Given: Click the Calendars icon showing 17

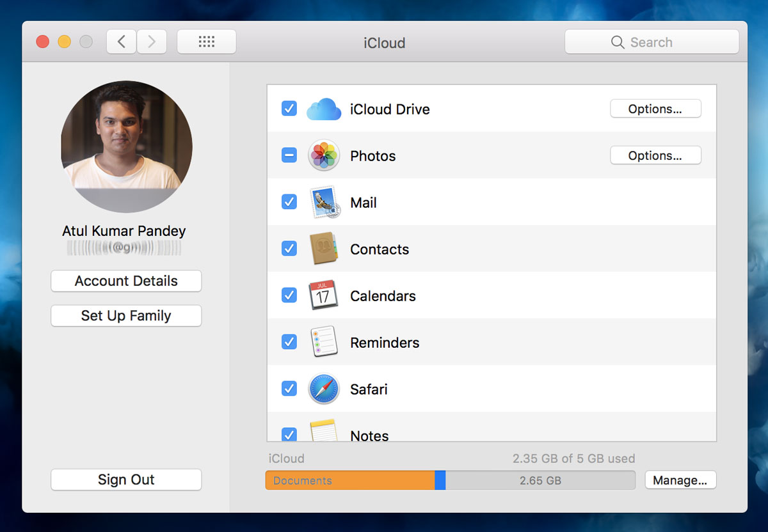Looking at the screenshot, I should pyautogui.click(x=323, y=295).
